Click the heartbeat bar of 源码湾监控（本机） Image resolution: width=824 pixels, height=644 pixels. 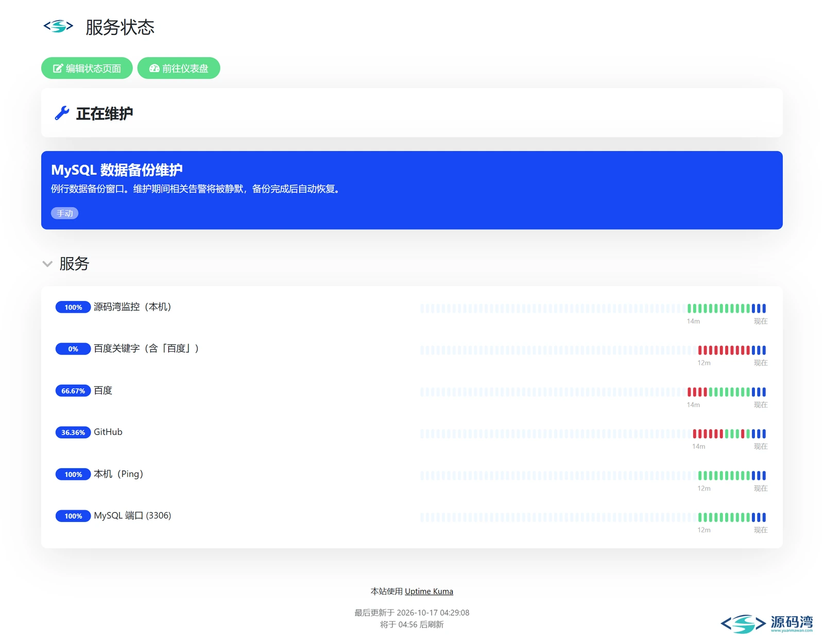[x=593, y=308]
